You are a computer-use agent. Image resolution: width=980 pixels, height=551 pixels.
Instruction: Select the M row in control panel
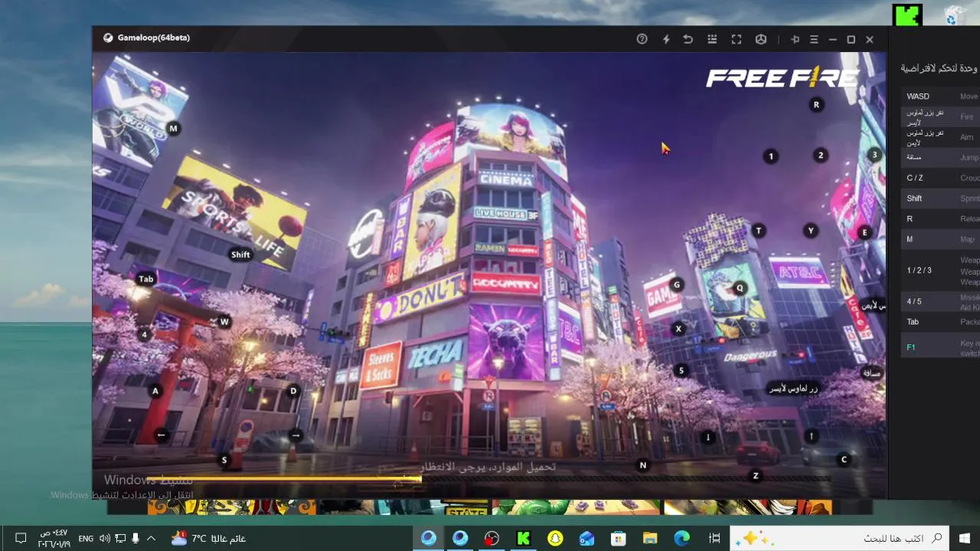pyautogui.click(x=940, y=240)
